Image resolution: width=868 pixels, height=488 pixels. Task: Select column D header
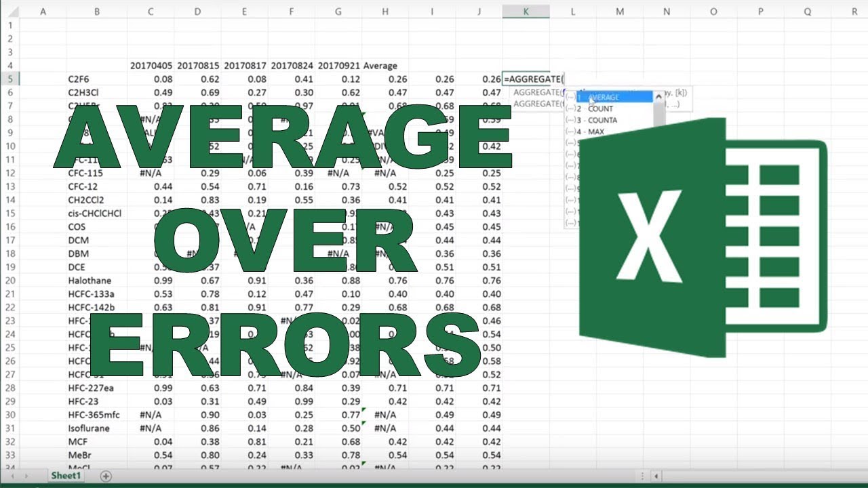pos(197,12)
